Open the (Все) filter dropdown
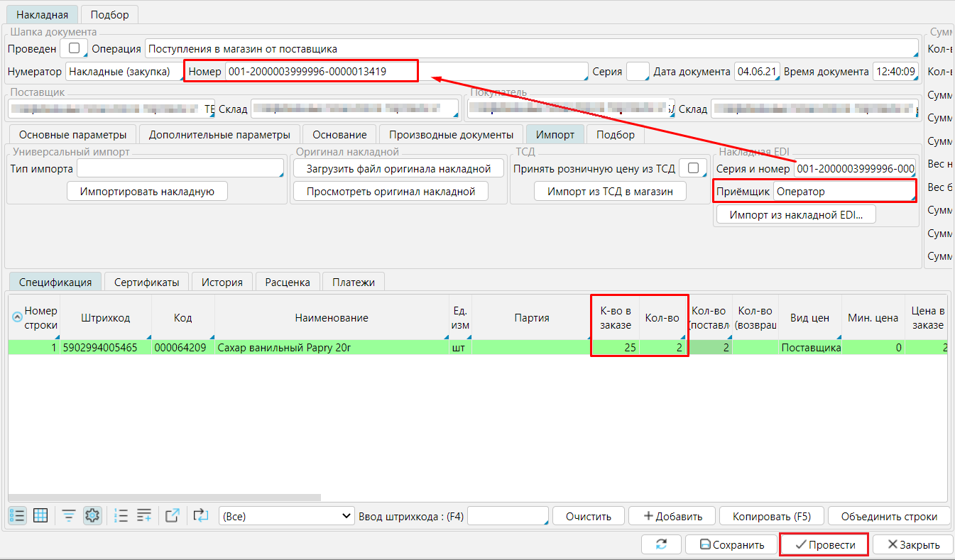955x560 pixels. (x=286, y=516)
